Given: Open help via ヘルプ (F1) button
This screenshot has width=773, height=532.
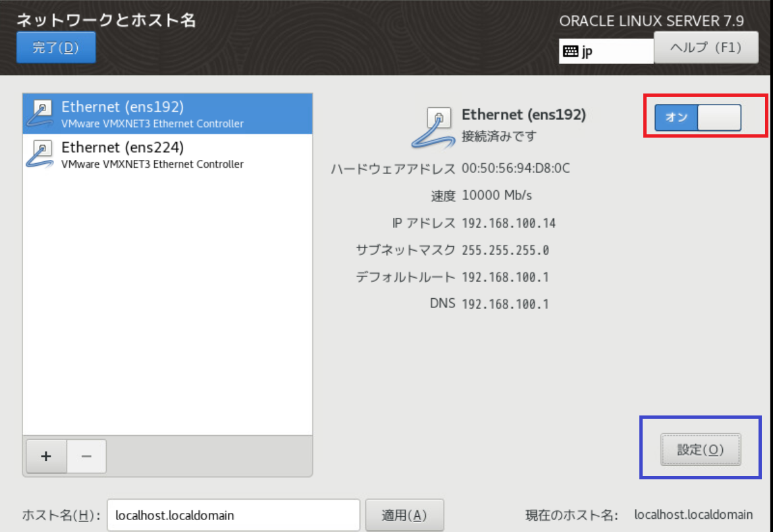Looking at the screenshot, I should (706, 47).
